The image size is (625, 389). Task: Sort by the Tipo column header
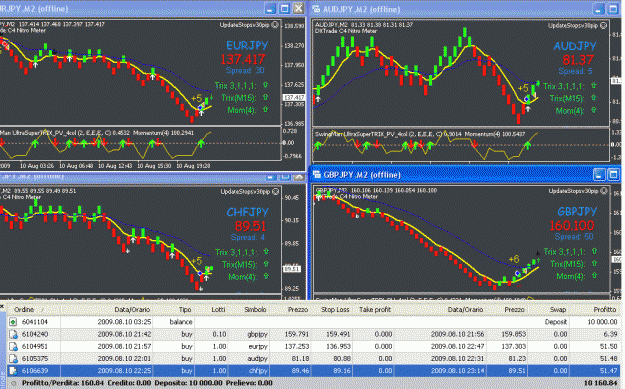(174, 309)
